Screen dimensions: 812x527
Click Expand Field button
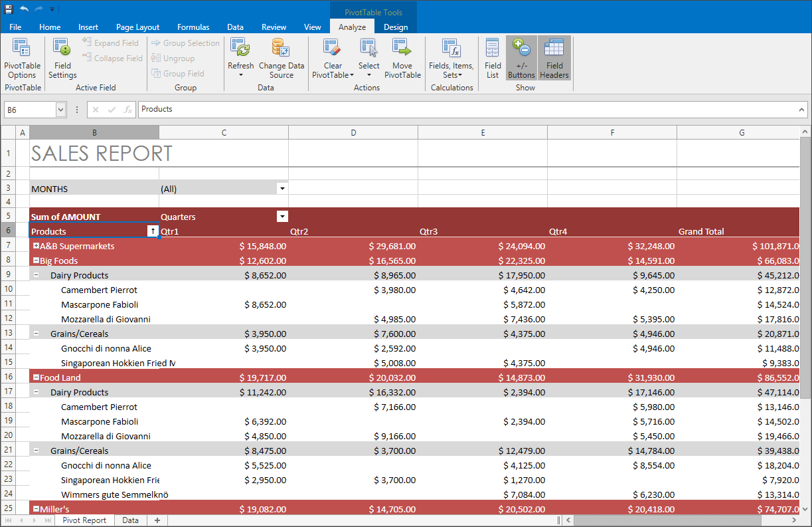point(110,43)
